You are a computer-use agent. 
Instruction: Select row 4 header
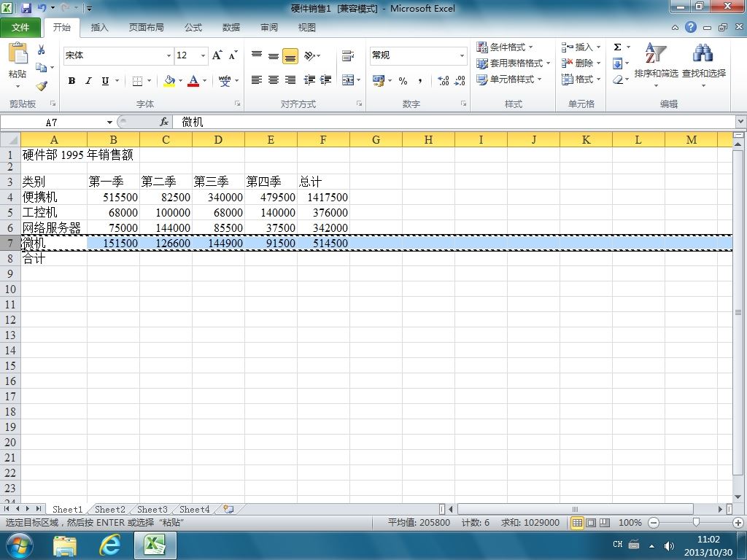(x=10, y=197)
